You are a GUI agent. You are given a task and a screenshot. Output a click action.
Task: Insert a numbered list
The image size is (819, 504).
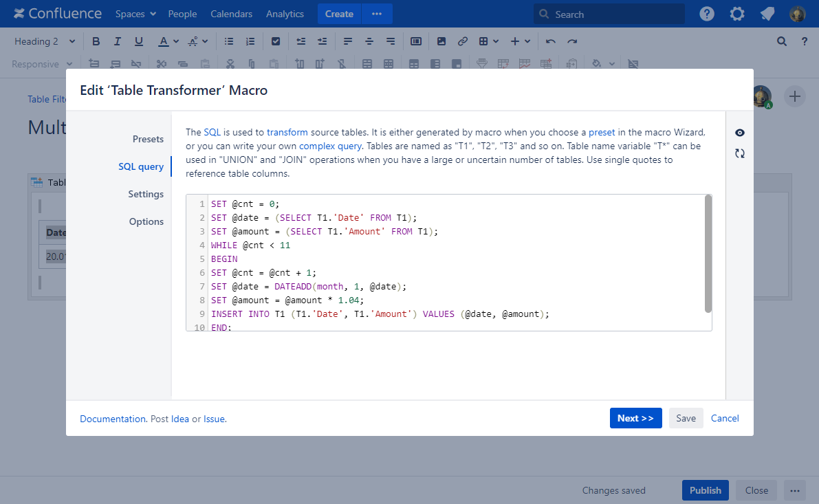pyautogui.click(x=250, y=41)
